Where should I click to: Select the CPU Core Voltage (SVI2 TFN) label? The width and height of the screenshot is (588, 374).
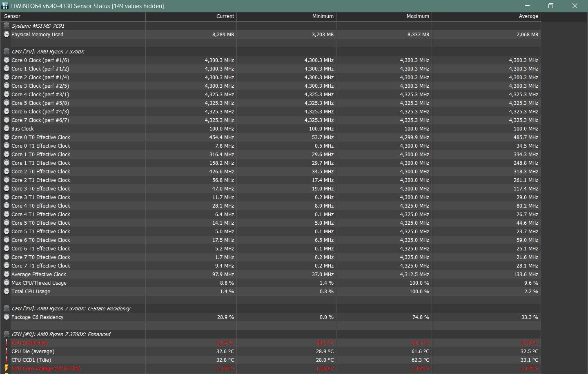tap(46, 368)
